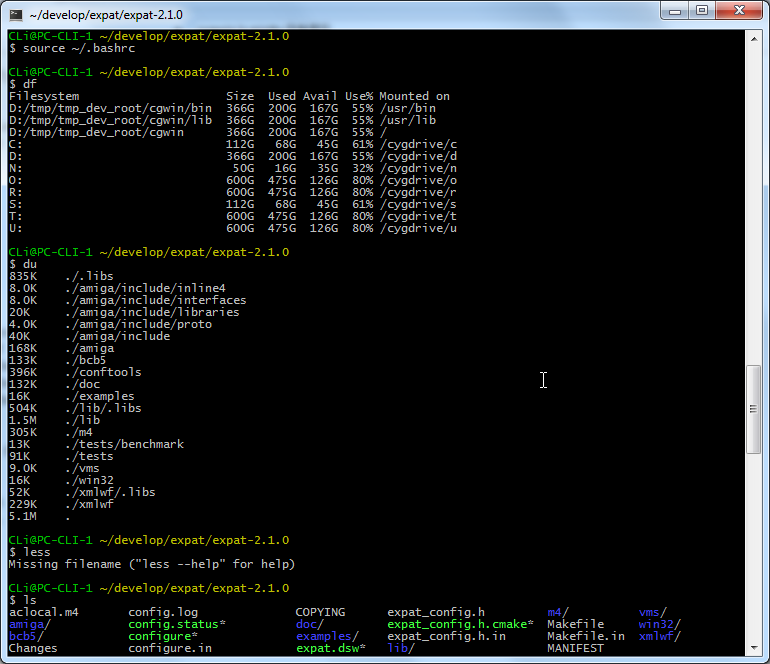Click the '/cygdrive/o' mount point
The width and height of the screenshot is (770, 664).
point(418,180)
